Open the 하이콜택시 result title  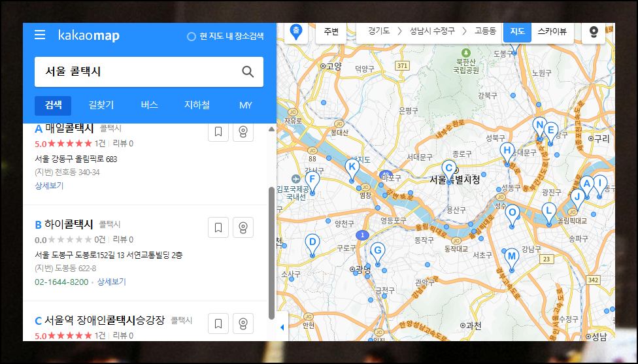click(69, 225)
